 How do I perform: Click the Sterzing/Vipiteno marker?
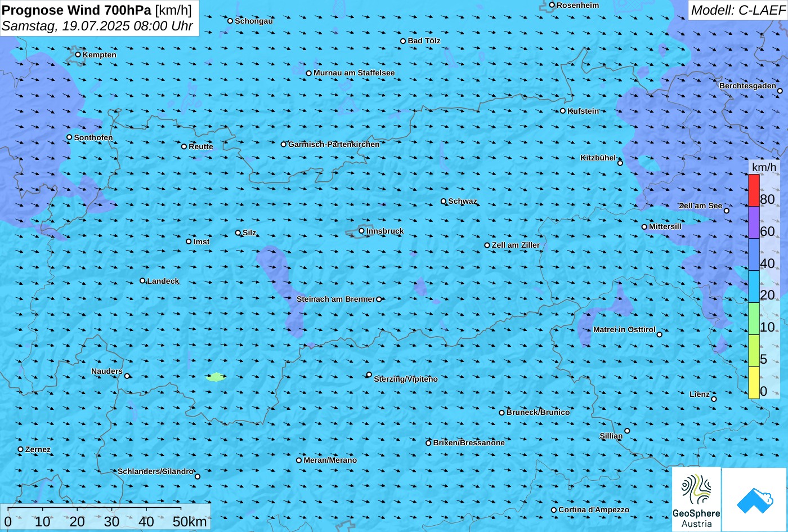coord(369,374)
